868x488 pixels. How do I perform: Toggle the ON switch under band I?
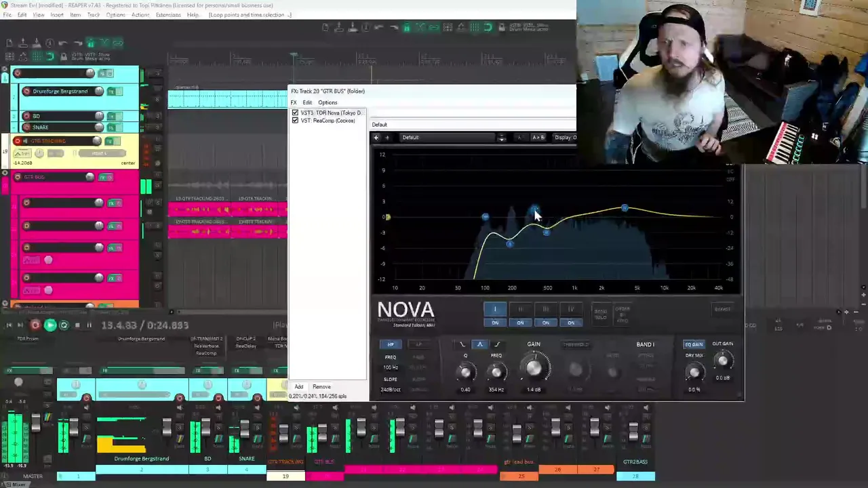[495, 323]
